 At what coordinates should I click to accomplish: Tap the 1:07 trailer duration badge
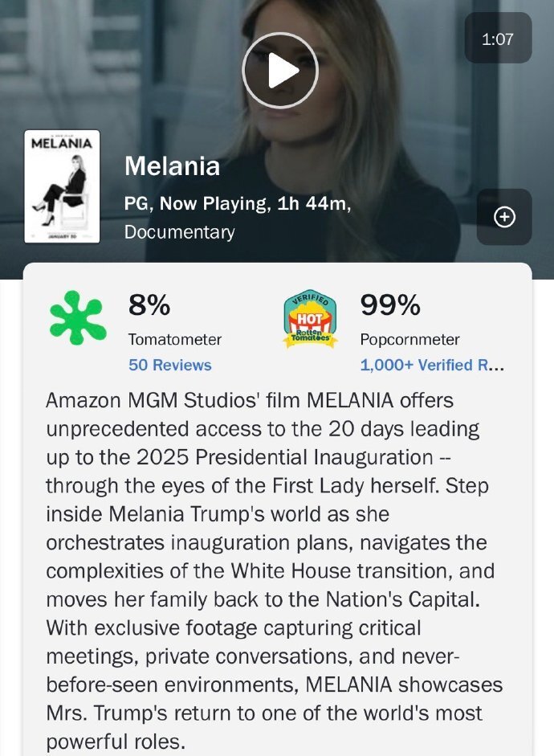click(498, 38)
